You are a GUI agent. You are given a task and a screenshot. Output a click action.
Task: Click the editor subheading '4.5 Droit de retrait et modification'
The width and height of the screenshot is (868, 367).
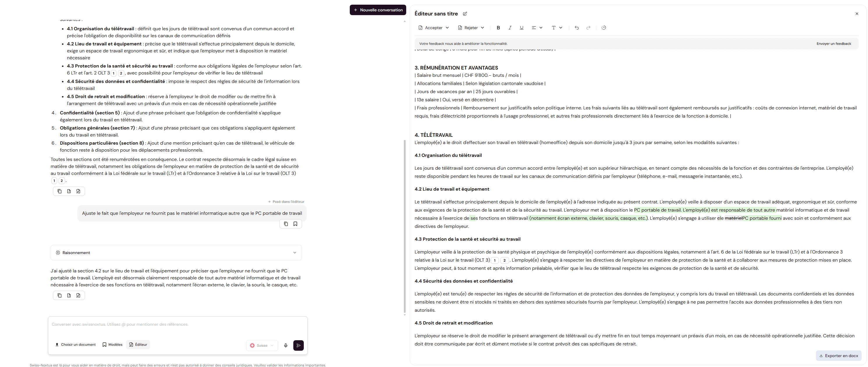click(x=454, y=323)
